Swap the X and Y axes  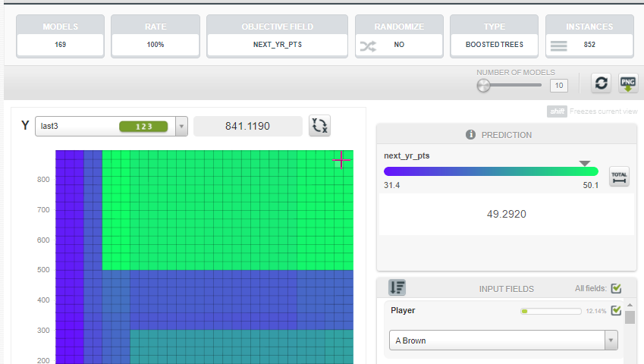tap(319, 126)
